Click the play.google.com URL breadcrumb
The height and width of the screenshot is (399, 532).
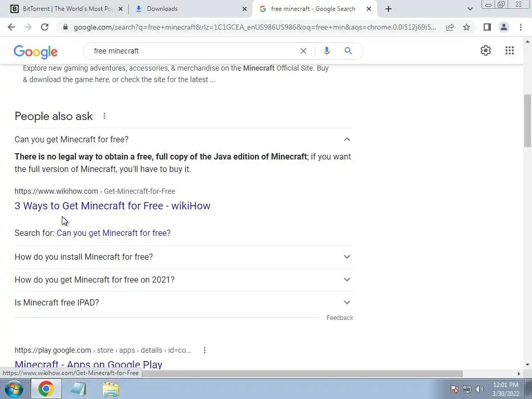pos(103,350)
